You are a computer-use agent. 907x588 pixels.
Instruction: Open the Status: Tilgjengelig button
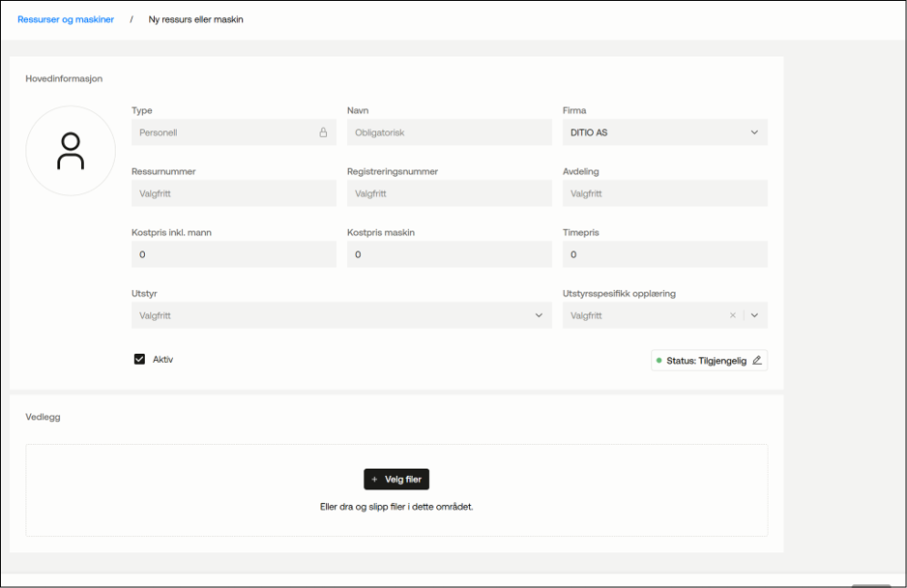tap(709, 361)
